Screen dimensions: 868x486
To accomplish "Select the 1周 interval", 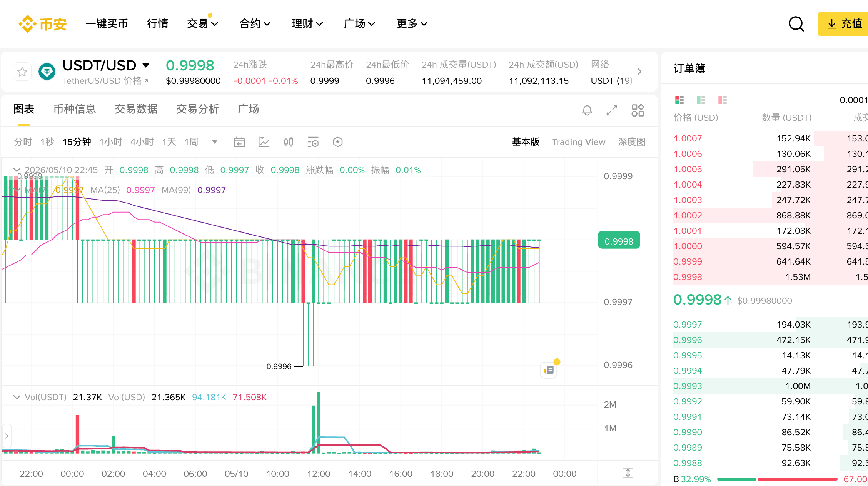I will tap(191, 142).
